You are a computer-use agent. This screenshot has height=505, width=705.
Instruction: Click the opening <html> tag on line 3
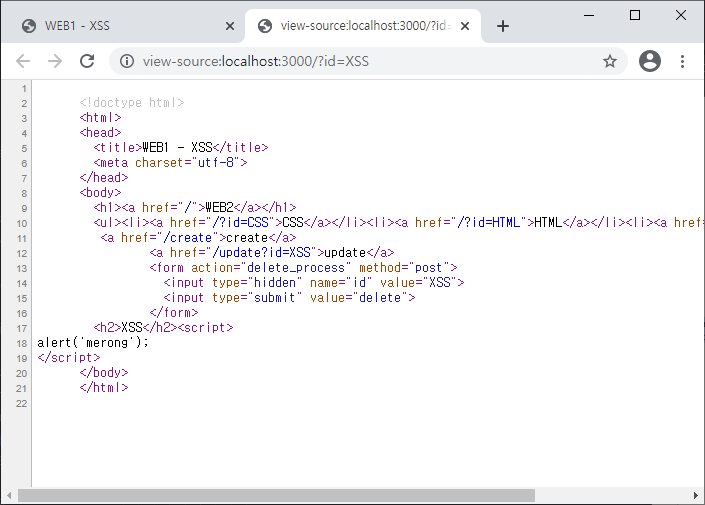[100, 117]
